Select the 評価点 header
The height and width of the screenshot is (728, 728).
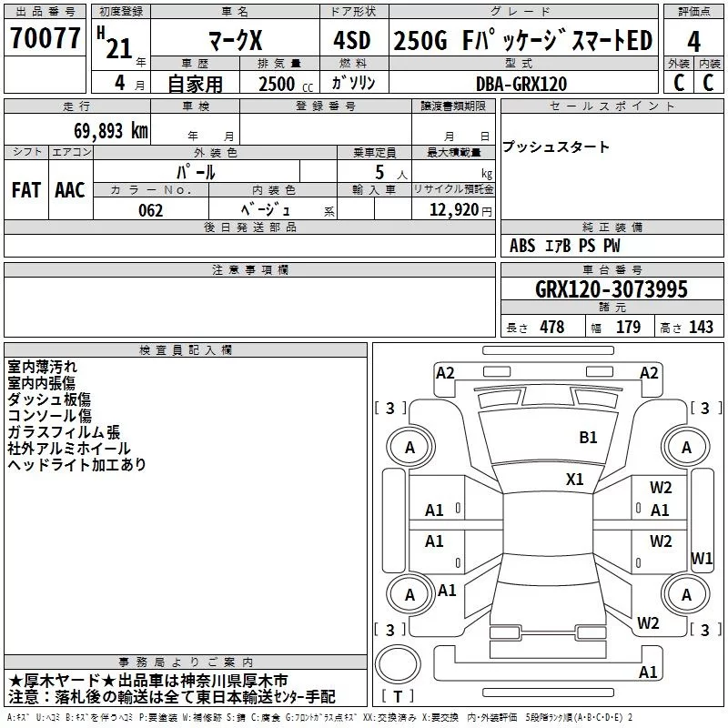pyautogui.click(x=693, y=12)
